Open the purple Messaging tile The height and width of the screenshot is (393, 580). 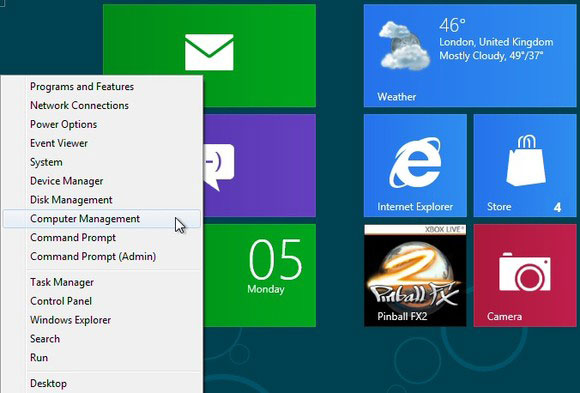[x=259, y=165]
